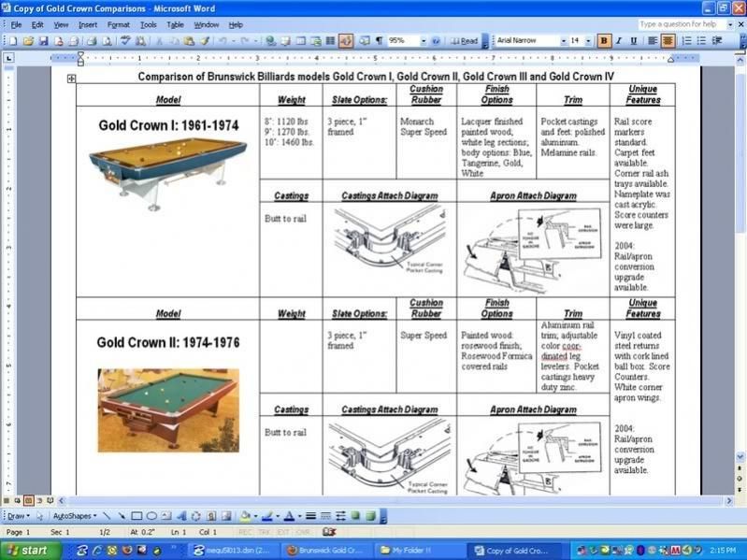Select the Line drawing tool
The height and width of the screenshot is (560, 747).
(107, 516)
